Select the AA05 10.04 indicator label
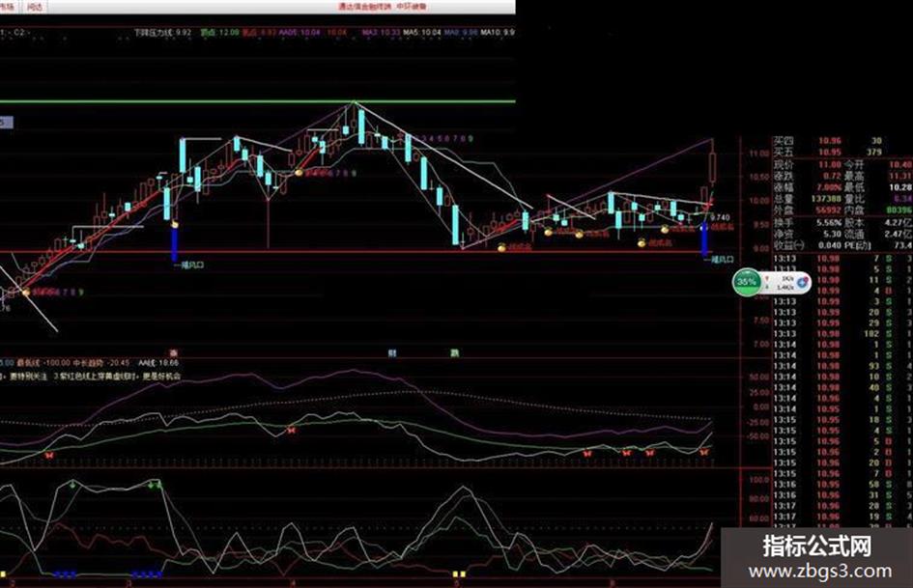This screenshot has width=913, height=588. coord(300,33)
